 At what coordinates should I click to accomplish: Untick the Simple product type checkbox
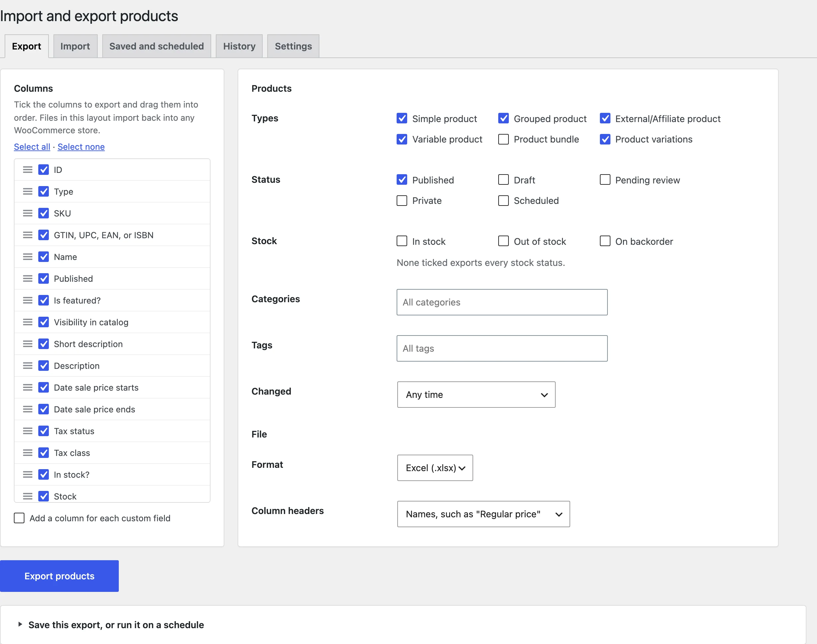point(402,118)
